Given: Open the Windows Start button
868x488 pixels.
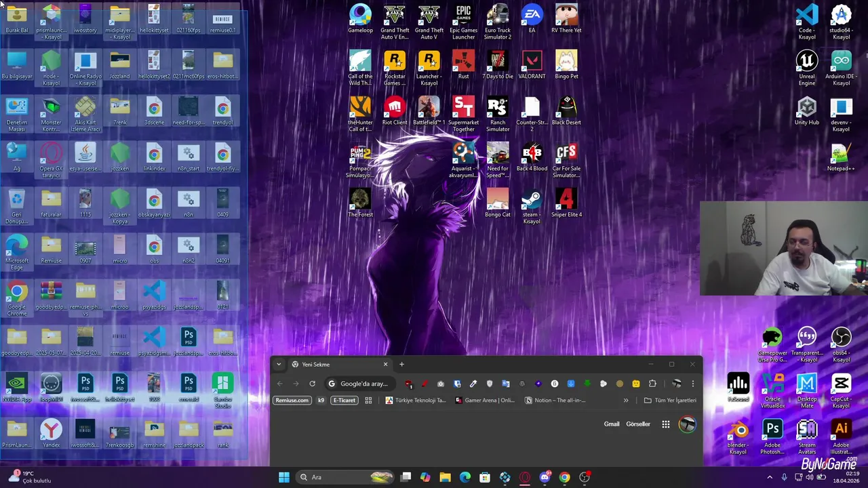Looking at the screenshot, I should [x=284, y=477].
